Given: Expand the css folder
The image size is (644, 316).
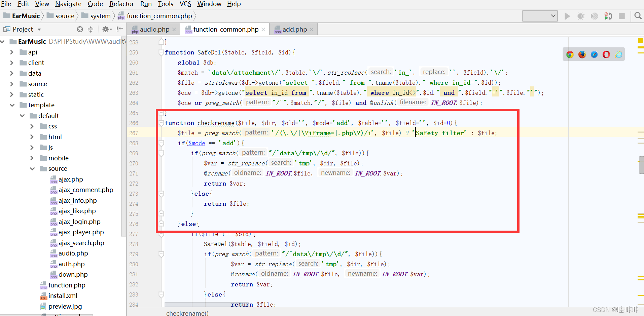Looking at the screenshot, I should (x=32, y=126).
